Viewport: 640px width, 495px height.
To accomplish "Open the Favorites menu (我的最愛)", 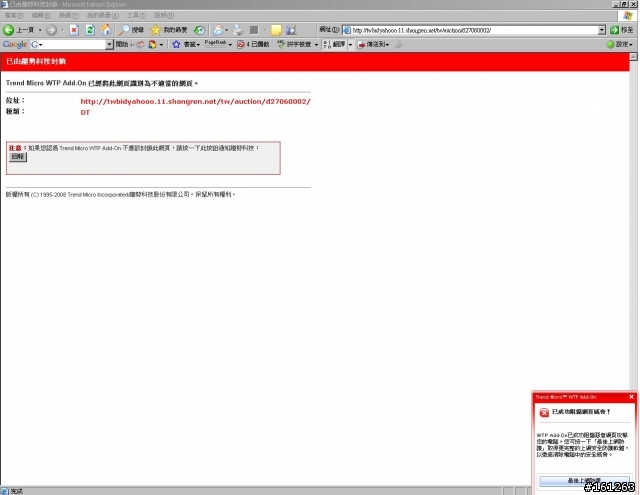I will click(x=102, y=16).
